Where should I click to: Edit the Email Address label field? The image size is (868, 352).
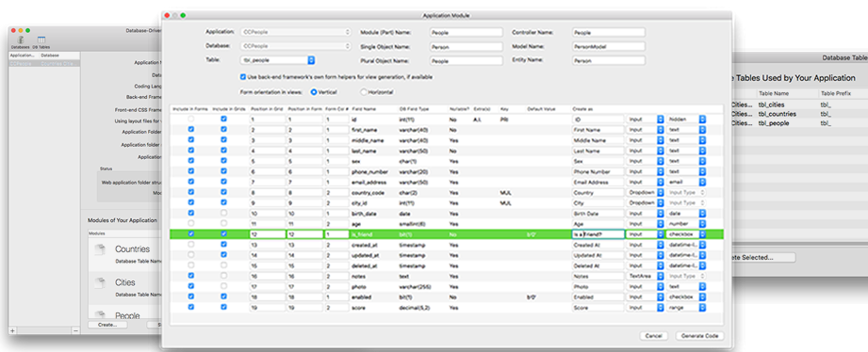tap(598, 182)
